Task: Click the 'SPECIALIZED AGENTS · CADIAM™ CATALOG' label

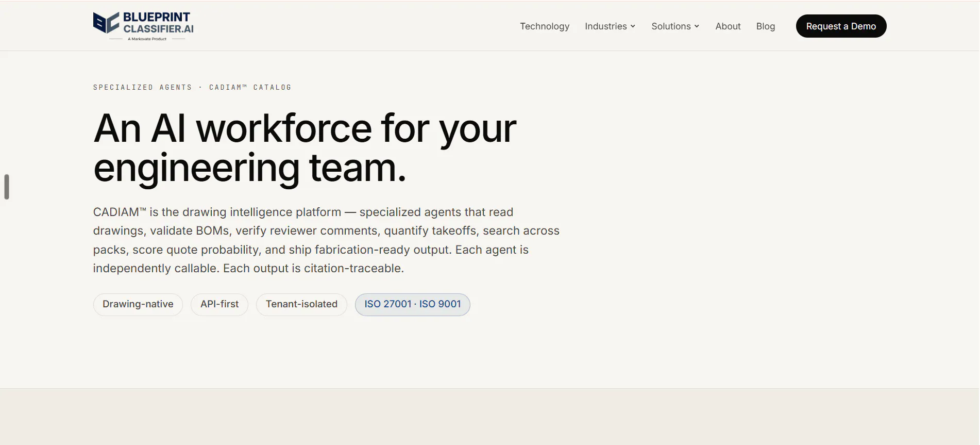Action: (192, 88)
